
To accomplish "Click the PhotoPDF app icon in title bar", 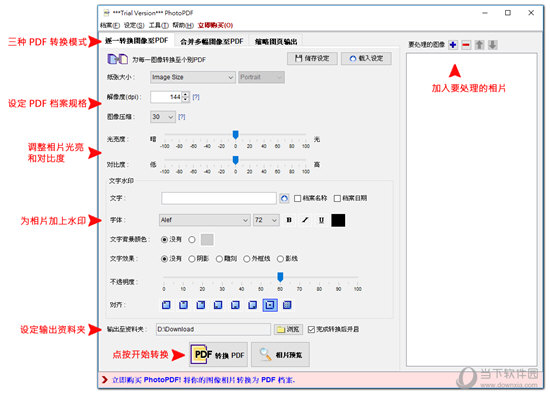I will point(106,13).
